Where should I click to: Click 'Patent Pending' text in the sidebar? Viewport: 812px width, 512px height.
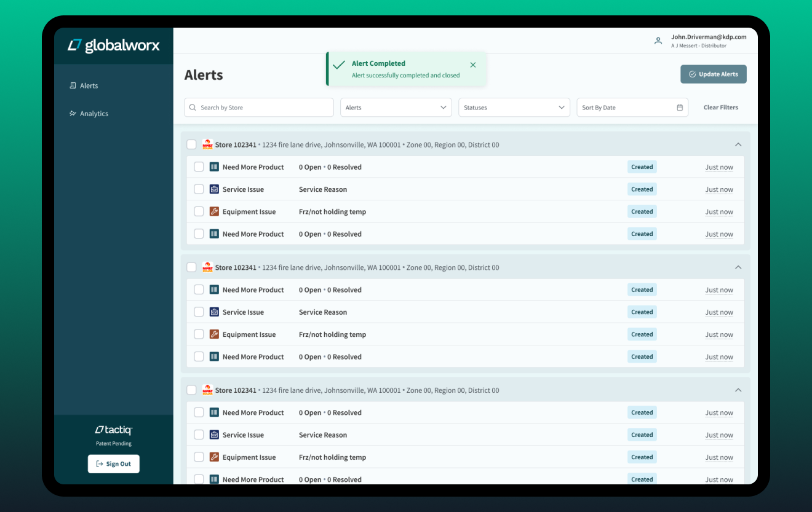pos(114,444)
